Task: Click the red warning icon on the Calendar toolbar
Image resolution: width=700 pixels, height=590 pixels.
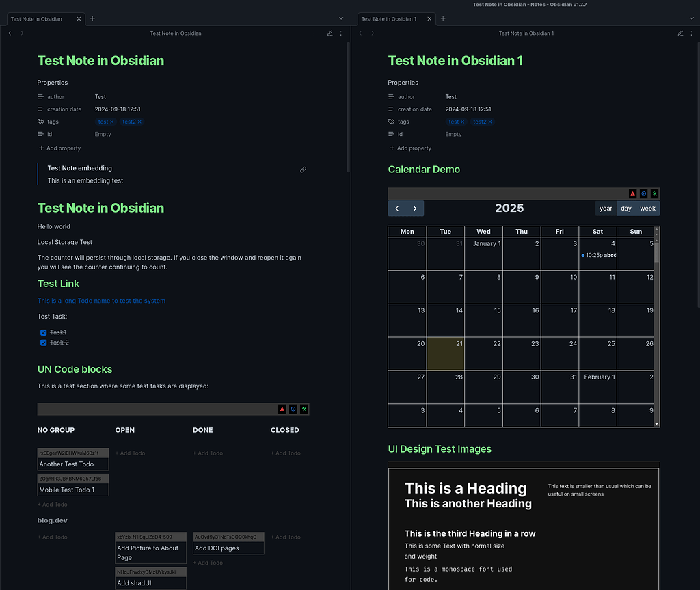Action: coord(633,193)
